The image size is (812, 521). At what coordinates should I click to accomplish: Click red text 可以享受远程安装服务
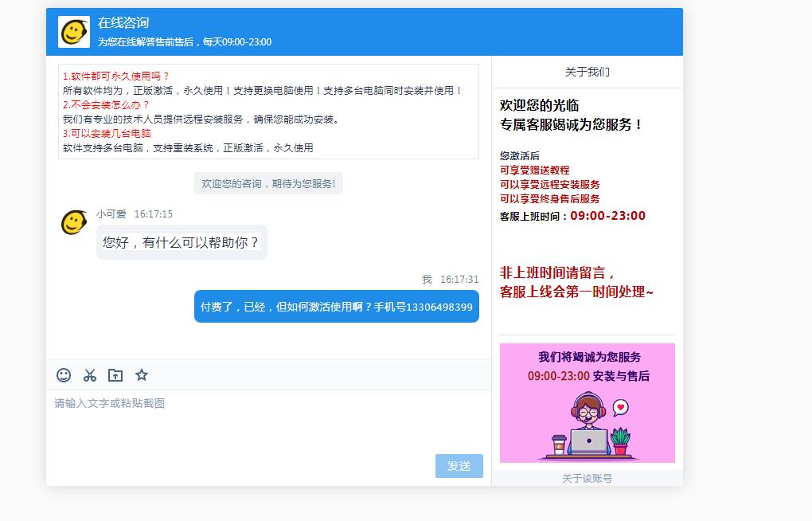pos(549,185)
